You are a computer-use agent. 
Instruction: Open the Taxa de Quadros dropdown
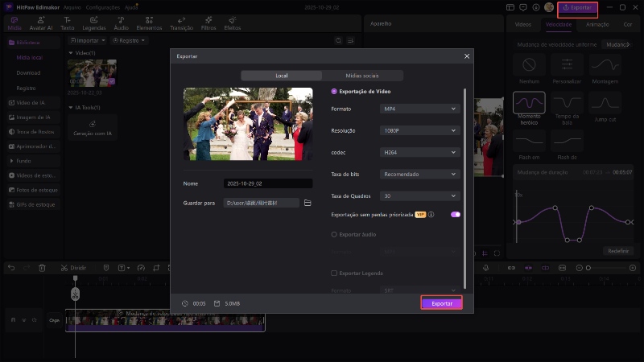[419, 195]
